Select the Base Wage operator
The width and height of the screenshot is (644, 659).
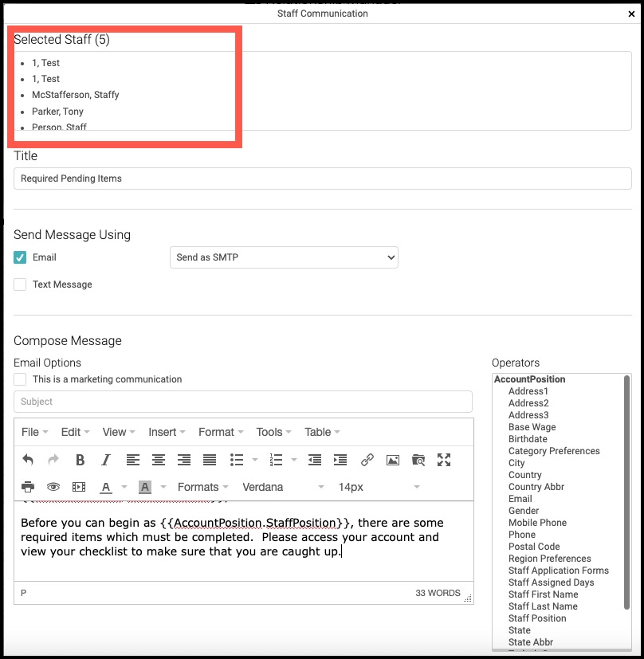pos(532,427)
